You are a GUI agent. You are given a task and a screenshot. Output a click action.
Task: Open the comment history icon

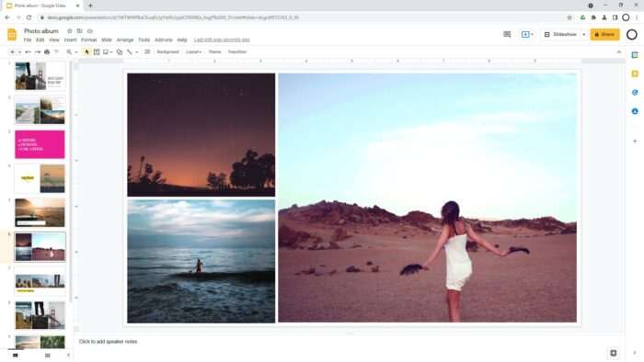[x=507, y=34]
